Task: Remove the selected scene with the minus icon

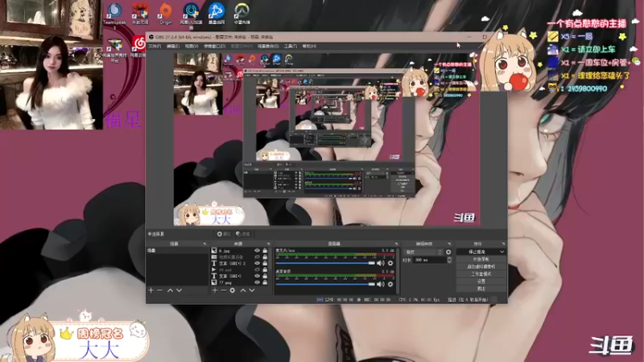Action: pyautogui.click(x=159, y=290)
